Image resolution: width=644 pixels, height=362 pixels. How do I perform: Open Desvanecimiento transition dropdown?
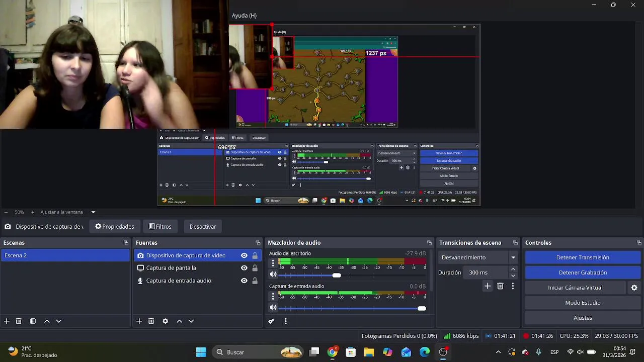click(479, 257)
